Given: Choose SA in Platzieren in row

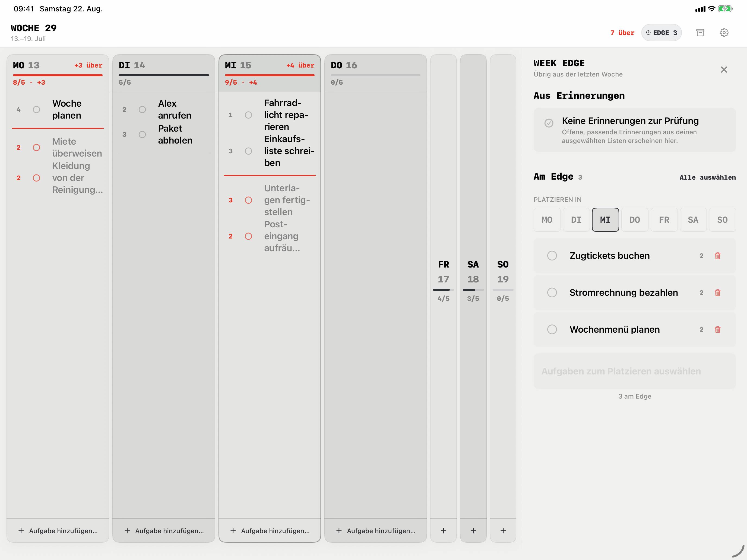Looking at the screenshot, I should (693, 220).
